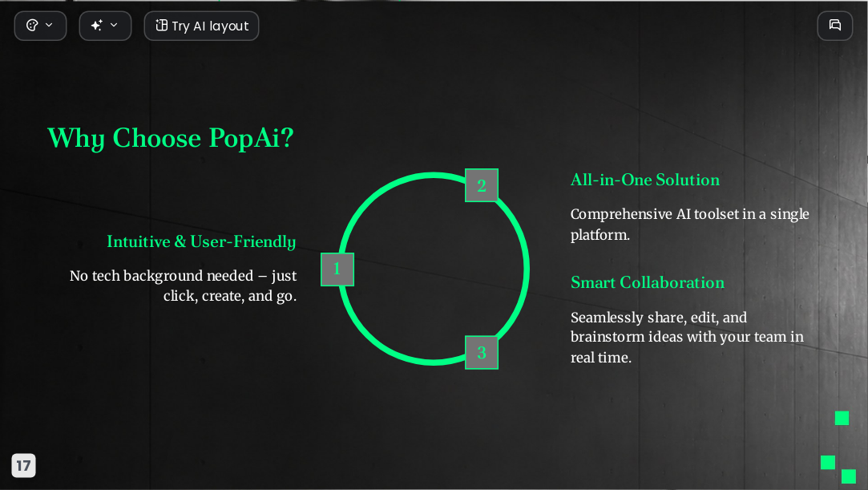Select the 'Intuitive & User-Friendly' heading
This screenshot has height=490, width=868.
201,242
